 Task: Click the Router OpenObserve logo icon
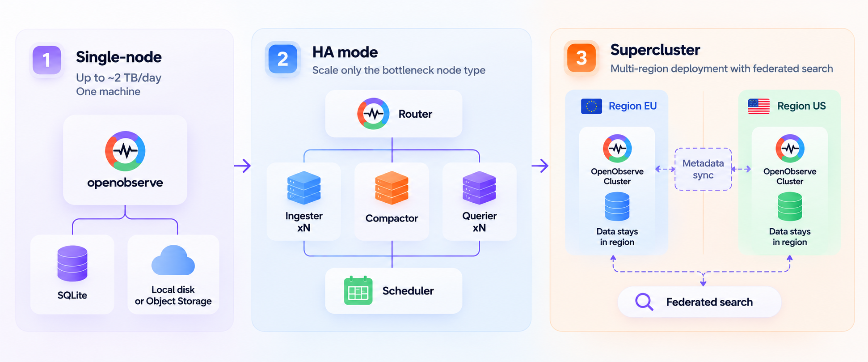(373, 114)
